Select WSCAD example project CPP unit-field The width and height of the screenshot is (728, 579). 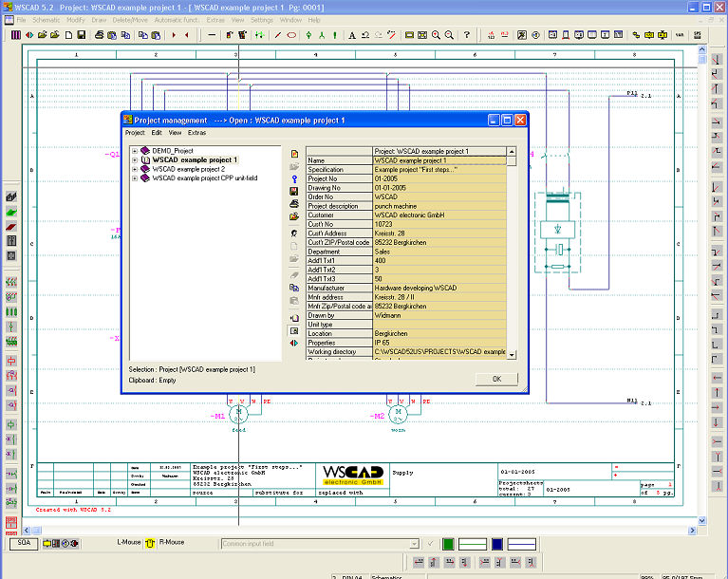coord(205,178)
